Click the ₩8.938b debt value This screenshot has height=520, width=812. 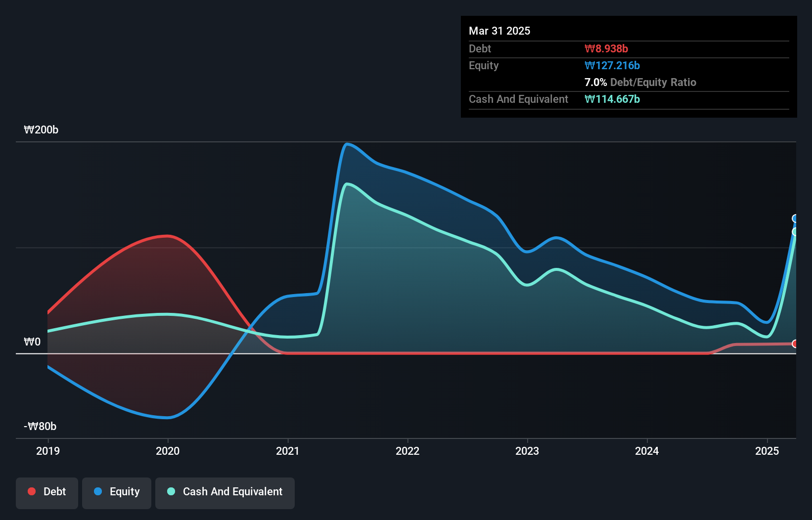606,49
